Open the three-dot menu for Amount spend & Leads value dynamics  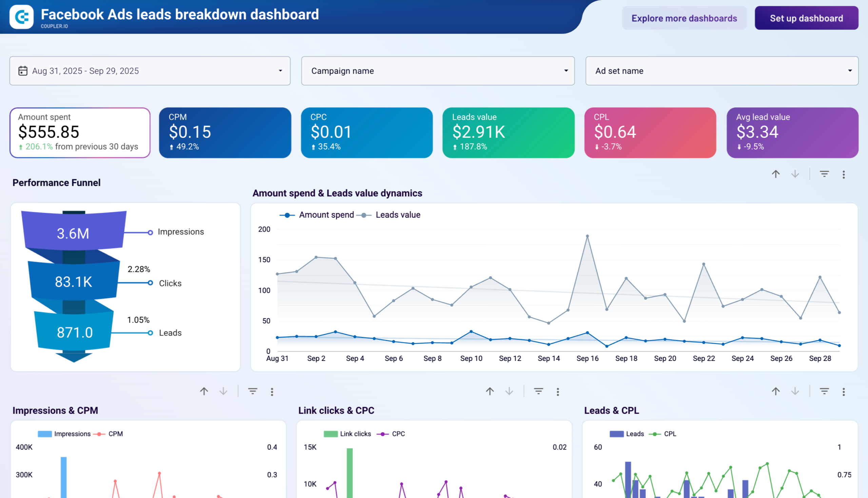coord(558,391)
